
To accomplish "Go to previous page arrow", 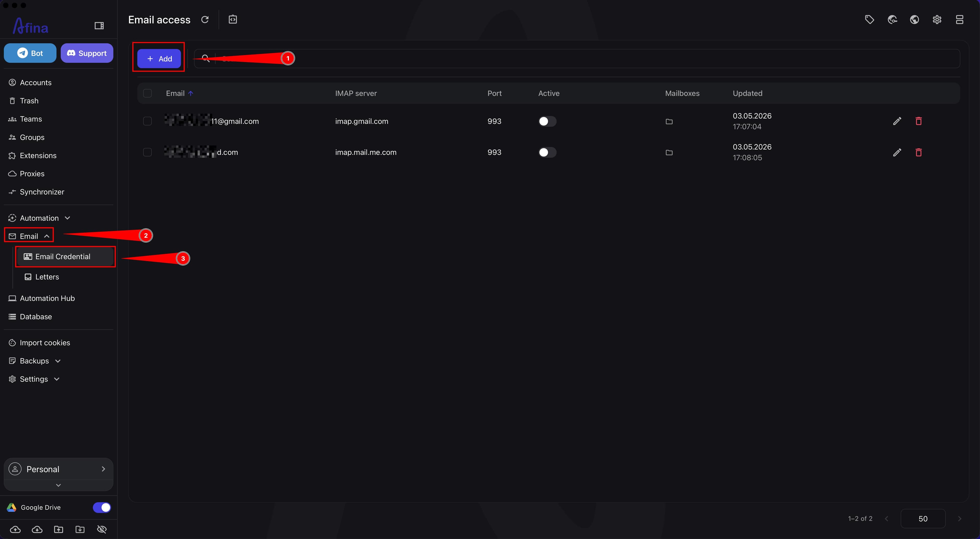I will pyautogui.click(x=886, y=518).
